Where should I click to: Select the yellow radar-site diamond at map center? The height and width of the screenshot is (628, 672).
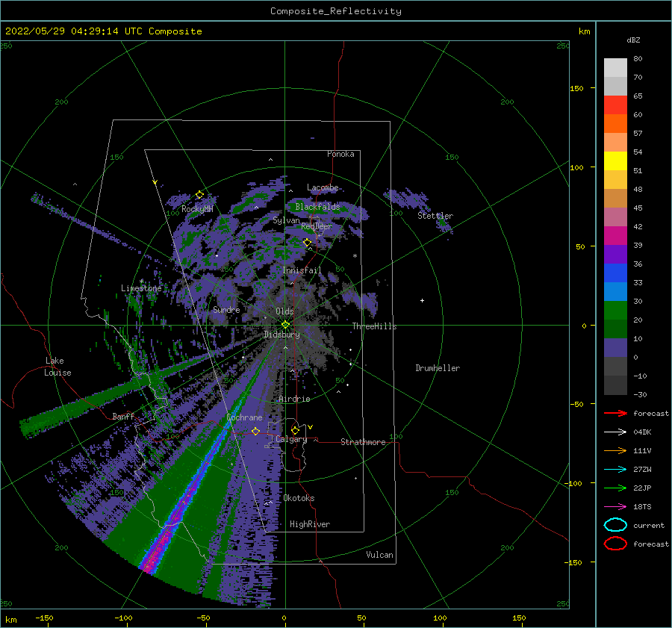[x=285, y=325]
